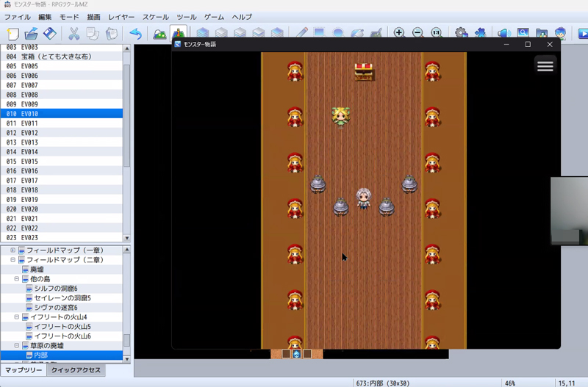This screenshot has height=387, width=588.
Task: Select the イフリートの火山6 map
Action: pos(62,336)
